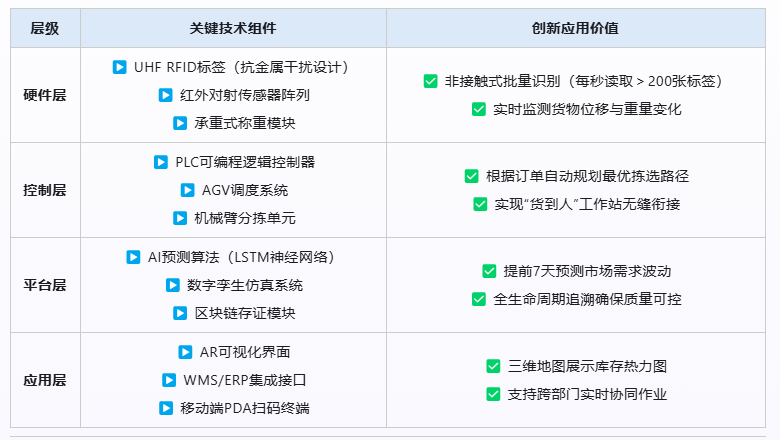Click the play icon beside UHF RFID标签
The width and height of the screenshot is (780, 440).
pos(119,68)
